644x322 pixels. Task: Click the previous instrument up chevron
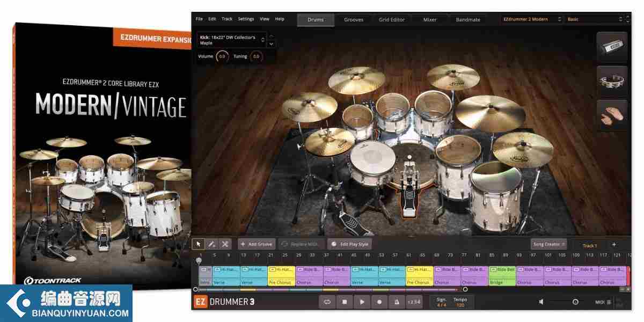click(271, 36)
